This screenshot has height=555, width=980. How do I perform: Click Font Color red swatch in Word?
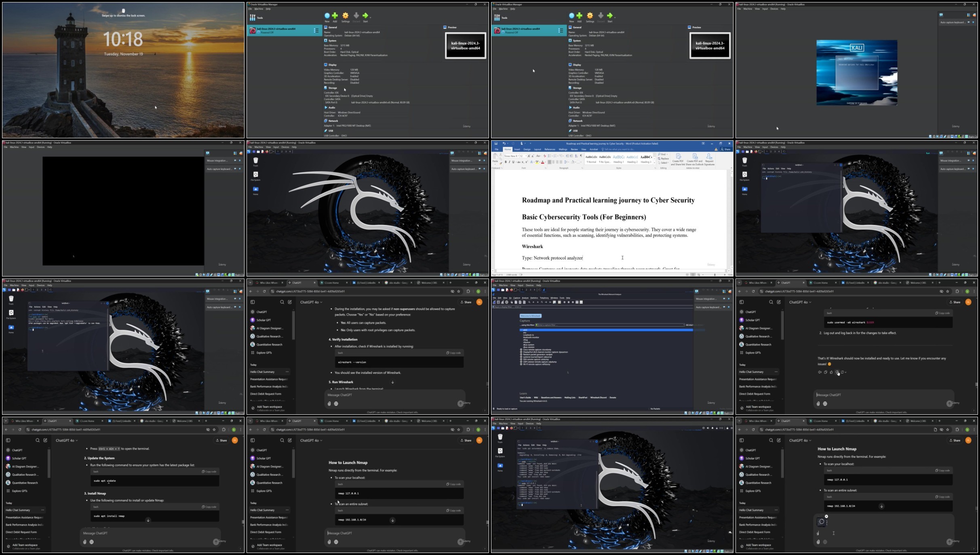(x=542, y=162)
